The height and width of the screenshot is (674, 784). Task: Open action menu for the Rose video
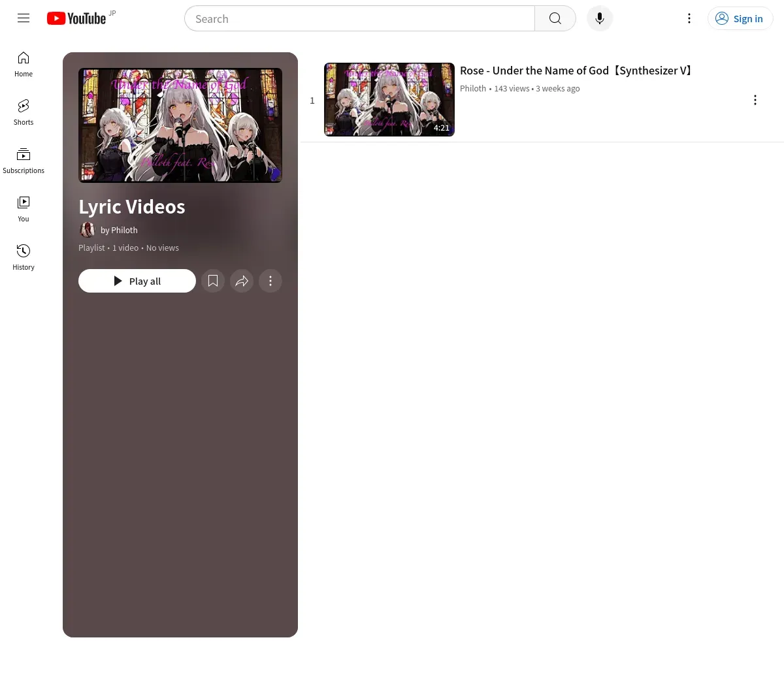coord(755,100)
